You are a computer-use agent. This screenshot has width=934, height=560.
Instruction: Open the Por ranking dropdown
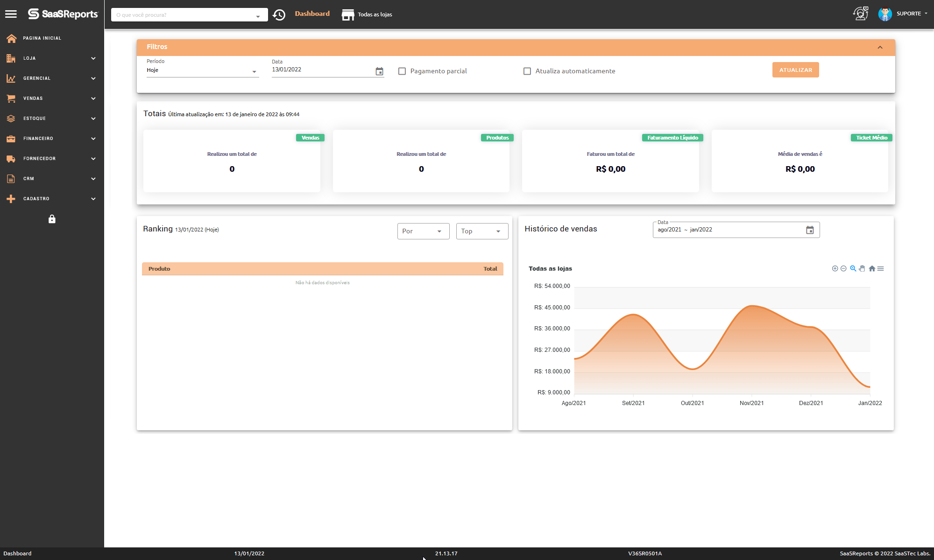tap(423, 231)
